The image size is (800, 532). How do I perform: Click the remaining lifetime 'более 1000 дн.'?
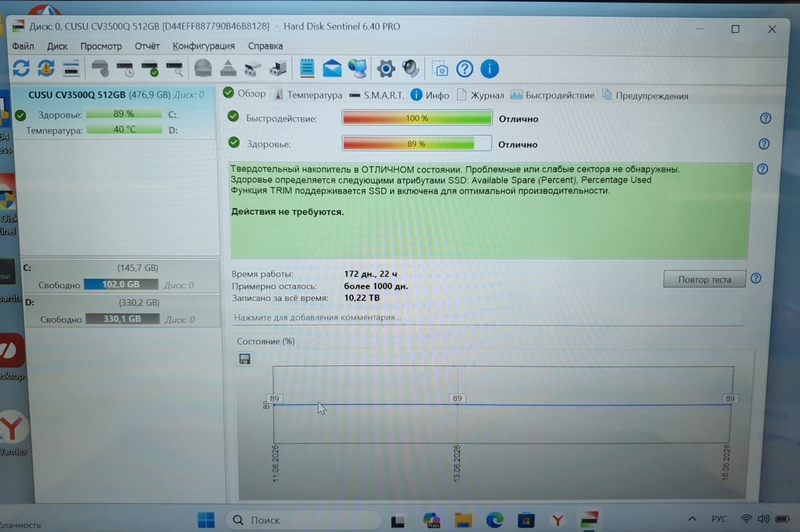tap(376, 286)
